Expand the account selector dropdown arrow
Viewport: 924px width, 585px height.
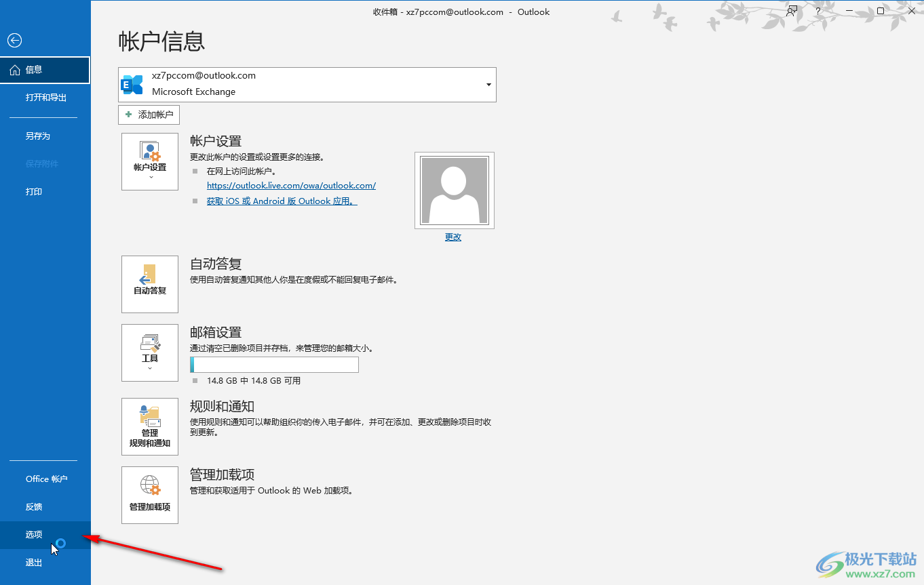[x=488, y=85]
